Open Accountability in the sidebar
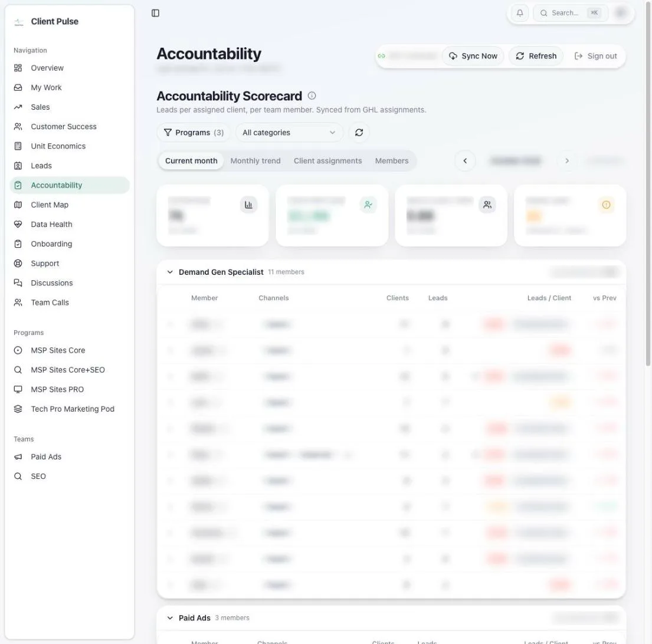Image resolution: width=652 pixels, height=644 pixels. click(x=70, y=185)
